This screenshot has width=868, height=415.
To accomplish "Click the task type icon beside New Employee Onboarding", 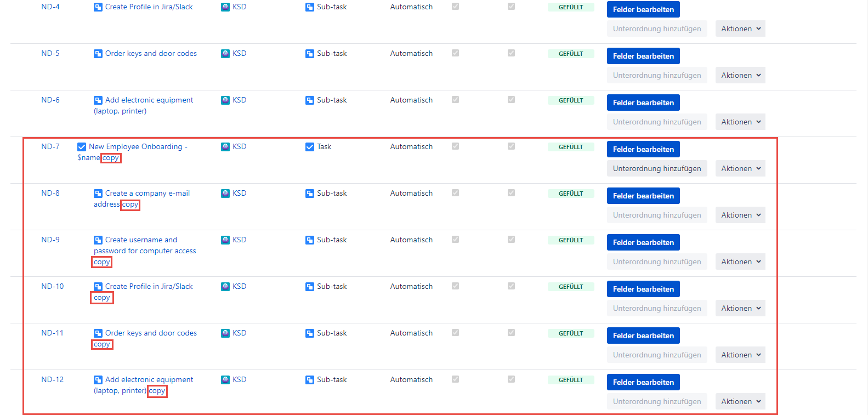I will 82,147.
